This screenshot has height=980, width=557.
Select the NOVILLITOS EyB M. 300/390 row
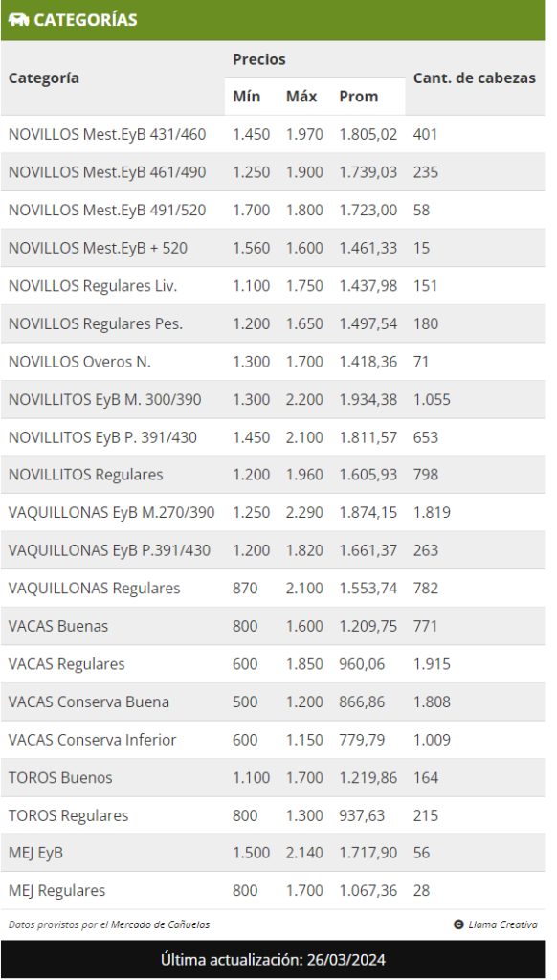273,399
